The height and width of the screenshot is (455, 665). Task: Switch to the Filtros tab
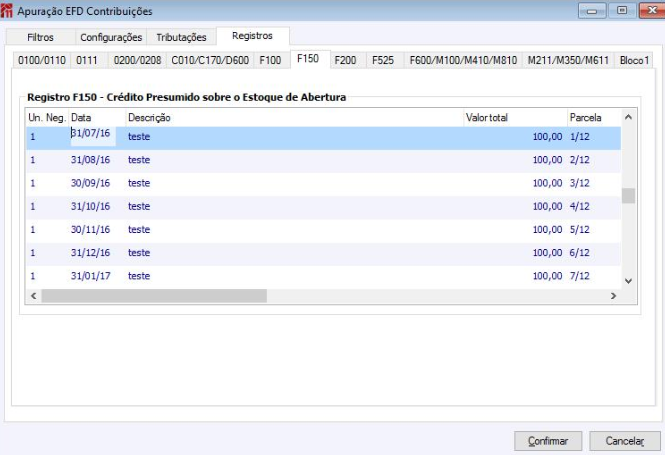(x=40, y=37)
